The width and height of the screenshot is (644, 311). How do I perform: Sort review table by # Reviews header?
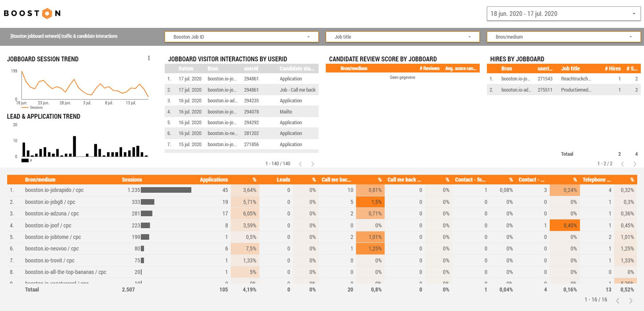tap(429, 68)
